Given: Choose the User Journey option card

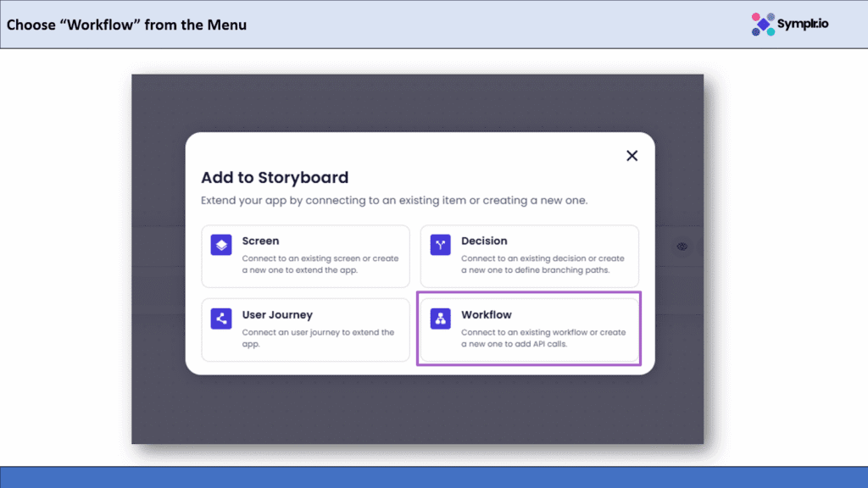Looking at the screenshot, I should [305, 329].
